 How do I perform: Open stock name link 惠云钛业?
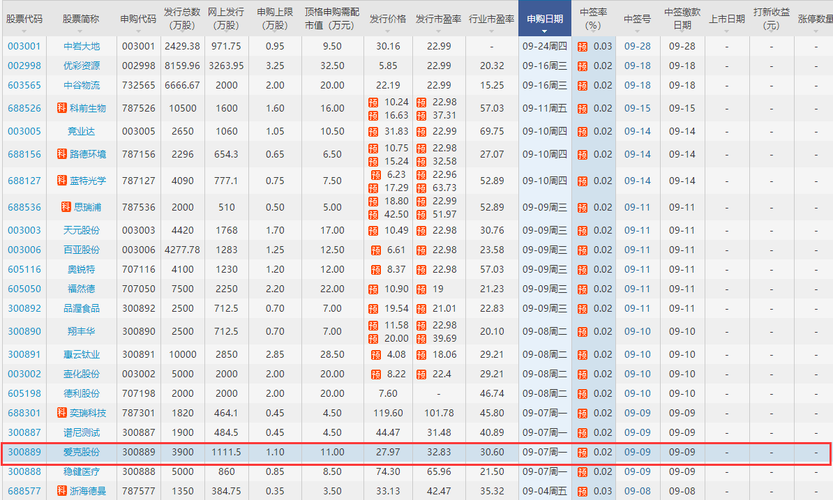click(x=81, y=354)
